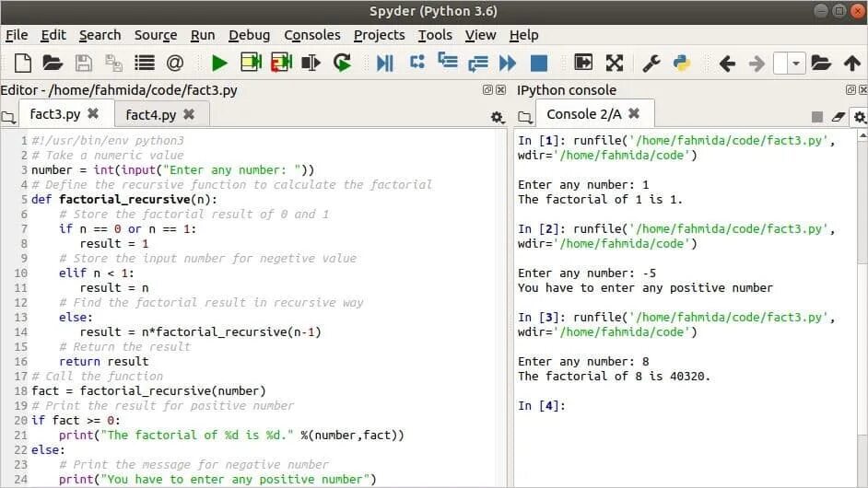Viewport: 868px width, 488px height.
Task: Stop debugging with blue square icon
Action: [x=539, y=64]
